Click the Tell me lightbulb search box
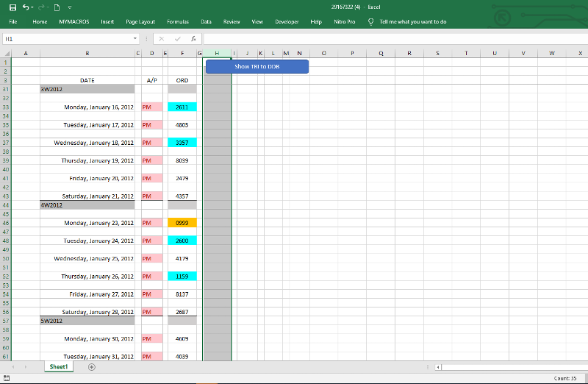The width and height of the screenshot is (588, 384). click(x=412, y=22)
